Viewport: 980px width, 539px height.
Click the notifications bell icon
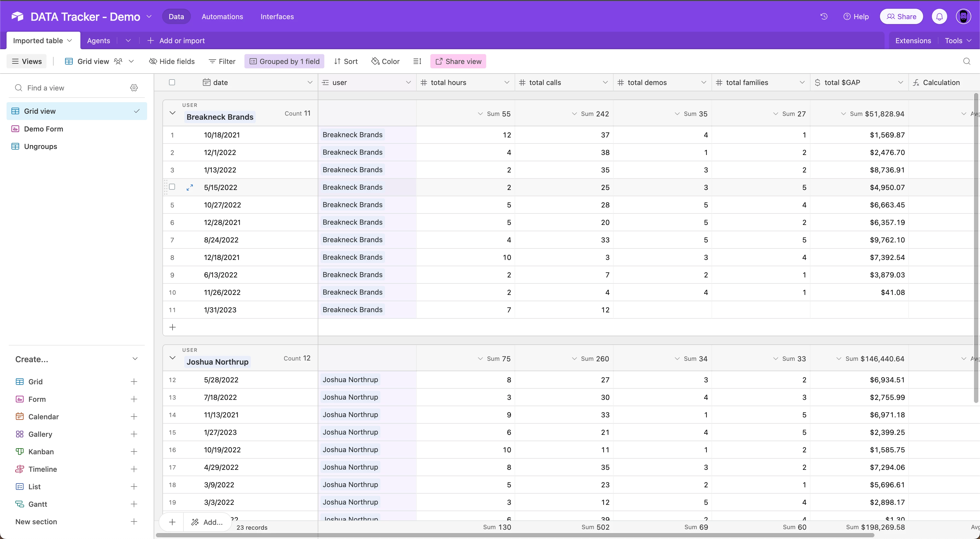[x=939, y=16]
